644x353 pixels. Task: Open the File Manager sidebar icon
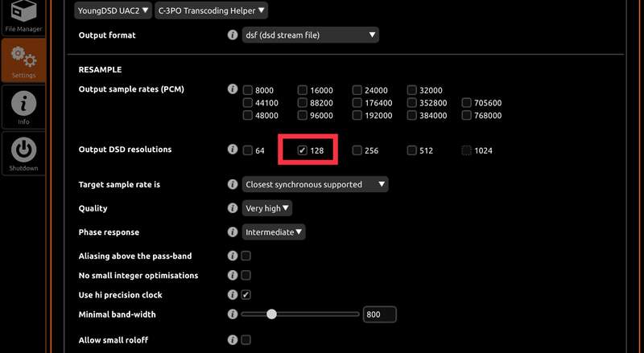click(x=23, y=15)
